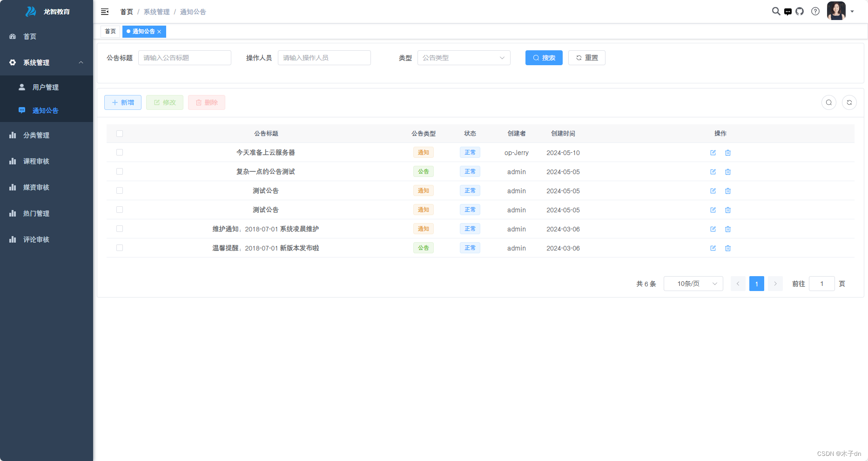This screenshot has width=868, height=461.
Task: Click the 2024-05-10 date cell
Action: [563, 153]
